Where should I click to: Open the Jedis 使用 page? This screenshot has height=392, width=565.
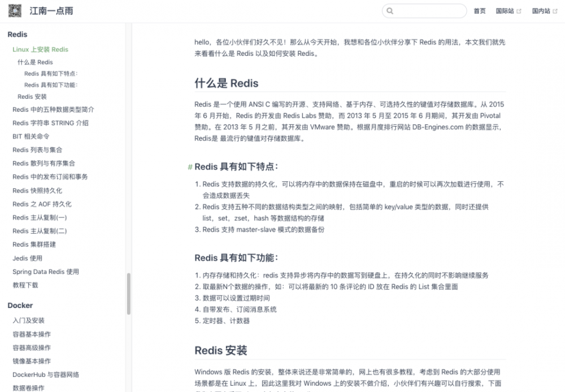28,258
